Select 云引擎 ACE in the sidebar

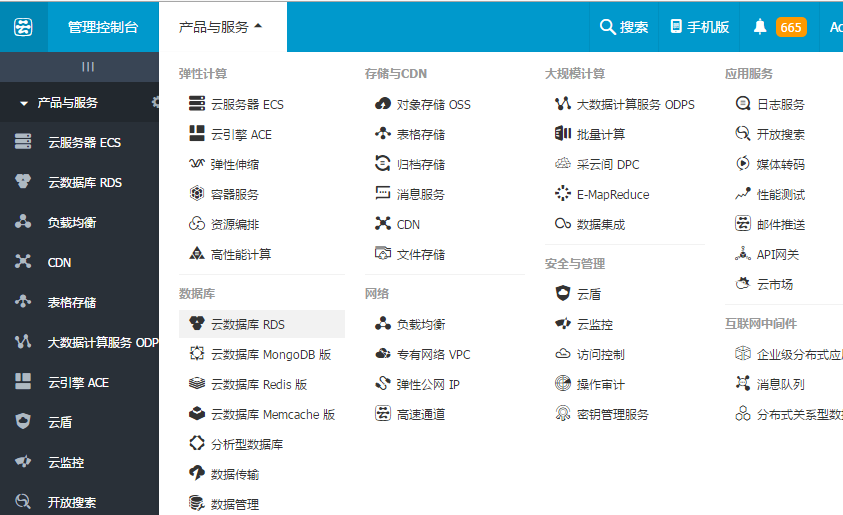78,382
